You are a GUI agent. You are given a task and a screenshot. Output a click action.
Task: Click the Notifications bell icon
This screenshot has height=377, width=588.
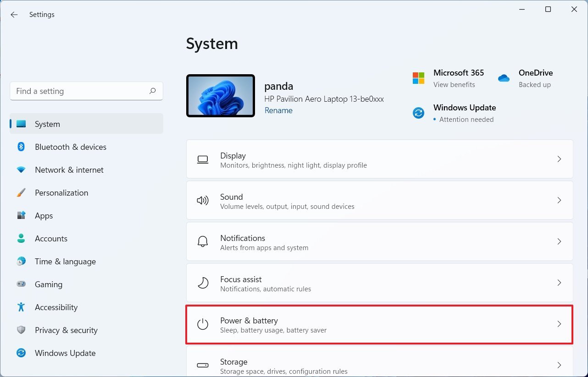202,241
